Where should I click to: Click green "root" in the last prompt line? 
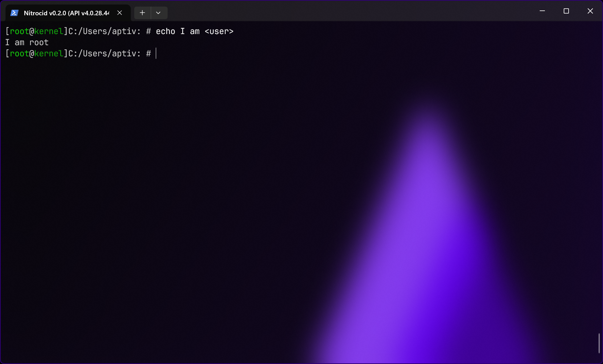(x=19, y=54)
